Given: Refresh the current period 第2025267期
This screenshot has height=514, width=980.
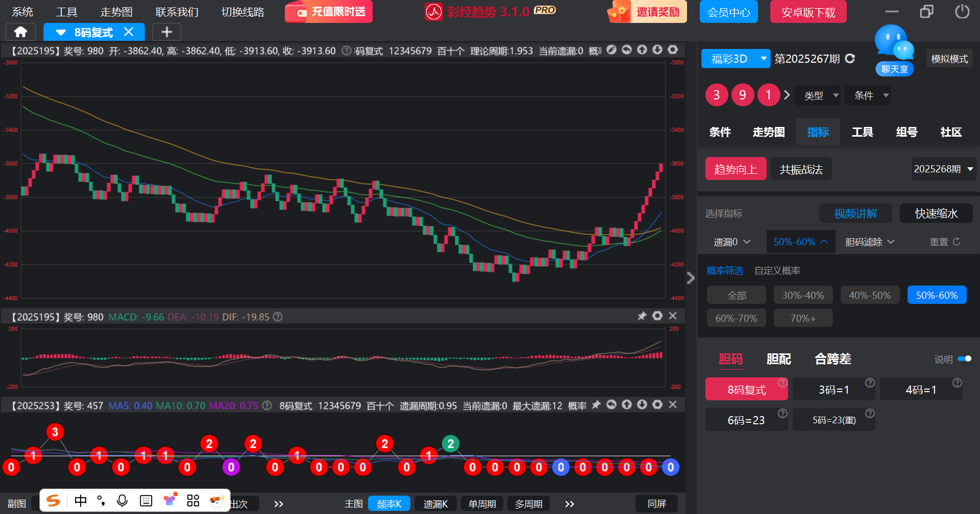Looking at the screenshot, I should click(850, 59).
